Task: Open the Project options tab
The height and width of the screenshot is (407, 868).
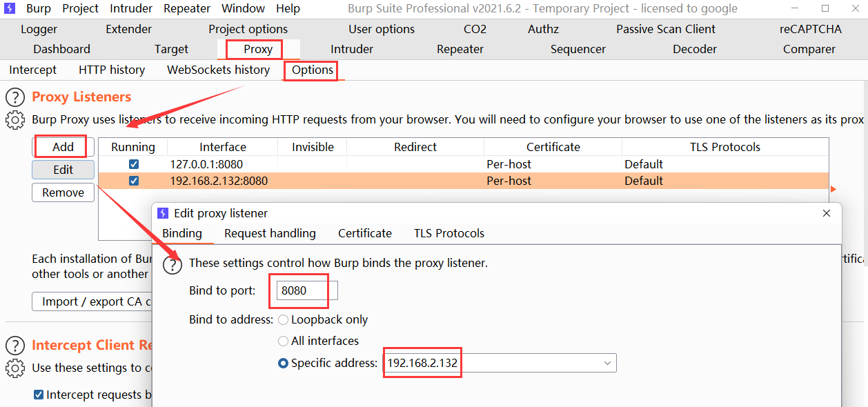Action: point(248,29)
